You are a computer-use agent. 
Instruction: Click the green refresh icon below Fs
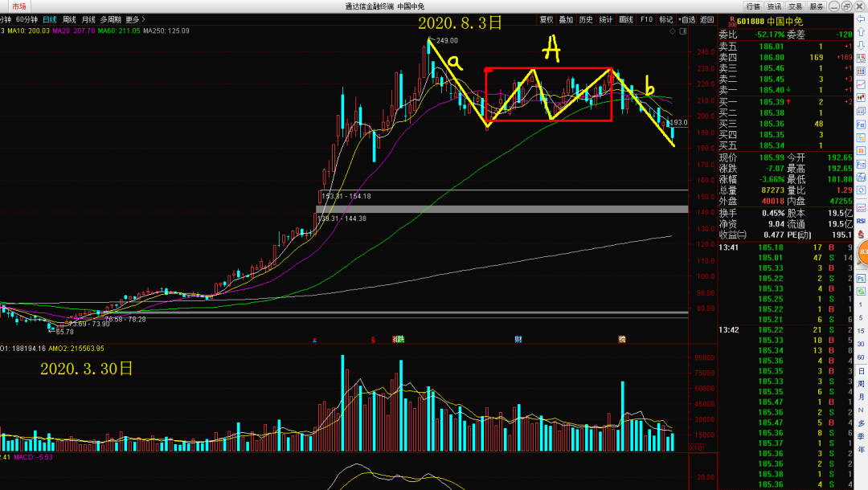(861, 292)
